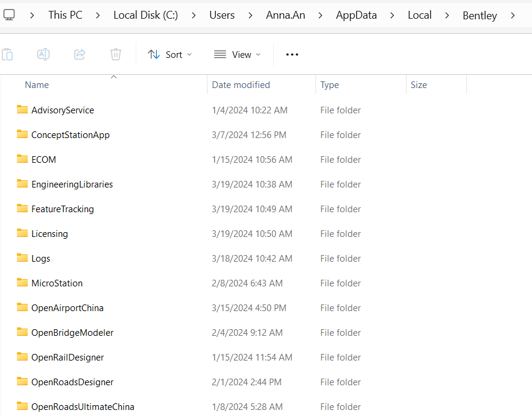532x416 pixels.
Task: Open the Sort dropdown
Action: click(x=169, y=54)
